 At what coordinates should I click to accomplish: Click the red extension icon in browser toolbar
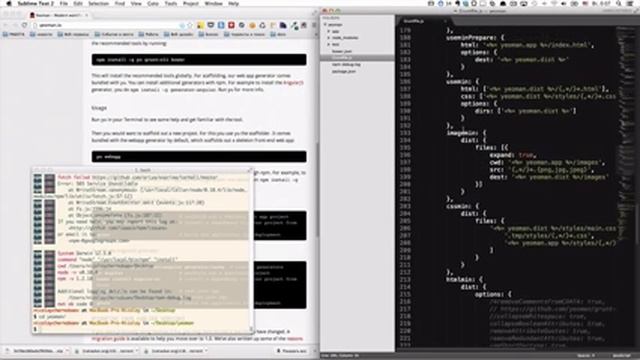[x=231, y=25]
